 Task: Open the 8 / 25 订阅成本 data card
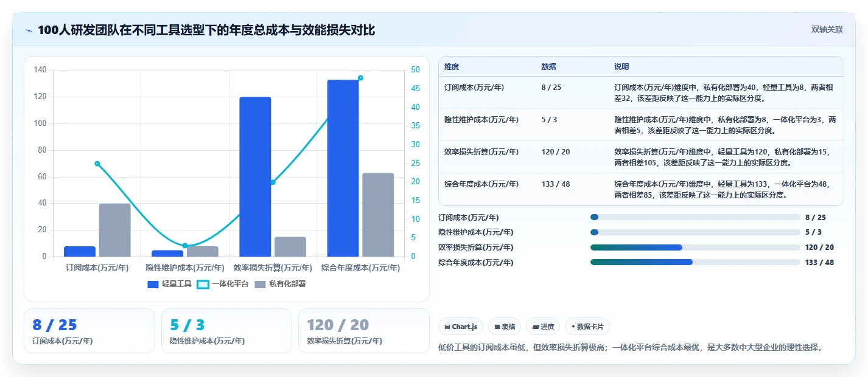tap(89, 331)
